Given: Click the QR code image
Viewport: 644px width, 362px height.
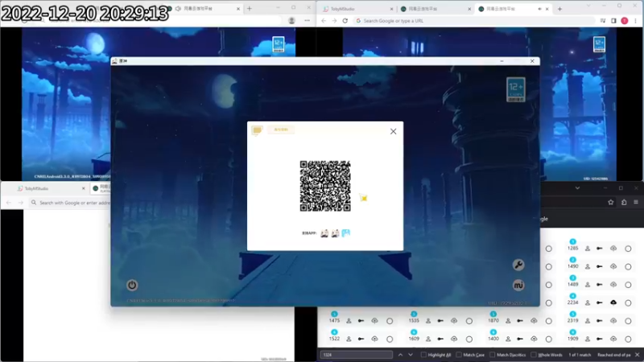Looking at the screenshot, I should click(325, 186).
